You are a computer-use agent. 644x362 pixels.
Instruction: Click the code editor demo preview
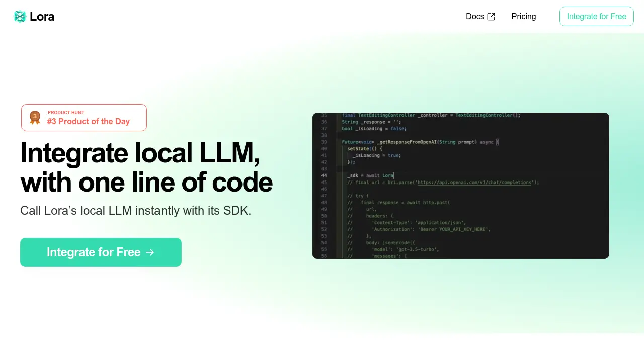pos(461,186)
